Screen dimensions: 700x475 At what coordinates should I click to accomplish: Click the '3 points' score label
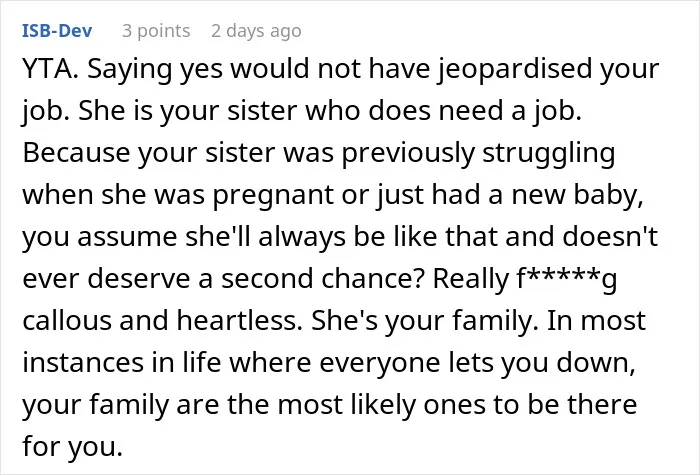click(156, 31)
